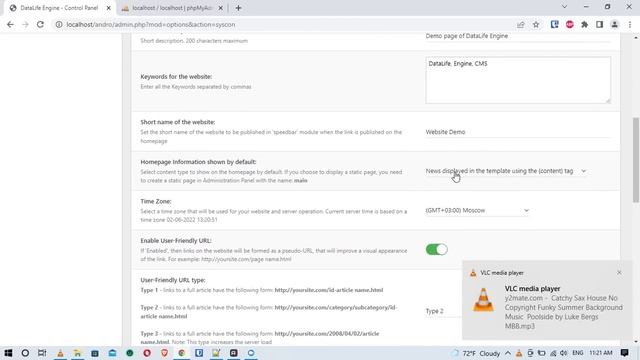This screenshot has width=640, height=360.
Task: Open a new tab with the plus button
Action: click(238, 8)
